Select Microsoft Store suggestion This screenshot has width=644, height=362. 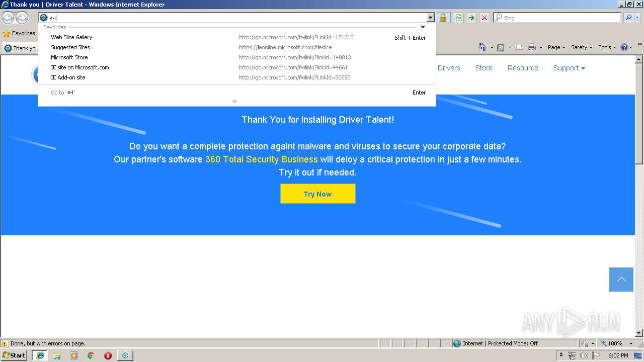tap(237, 57)
